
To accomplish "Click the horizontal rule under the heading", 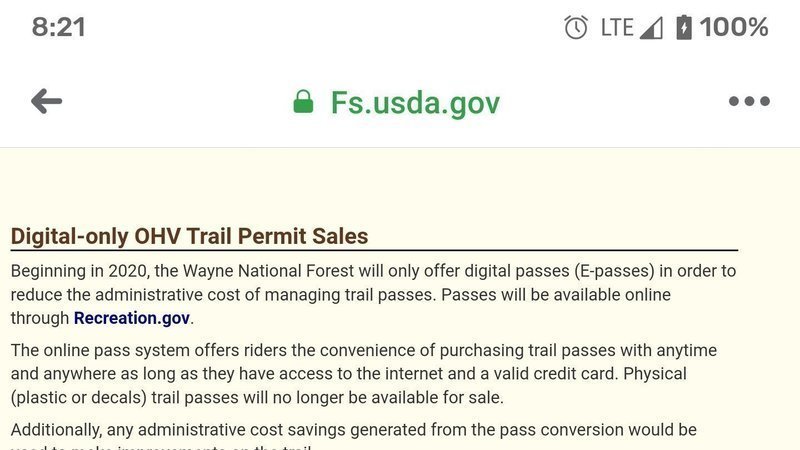I will coord(374,250).
